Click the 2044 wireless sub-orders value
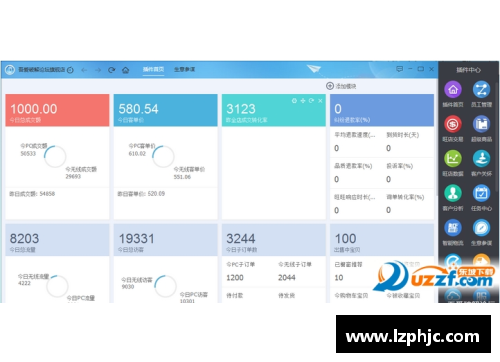Screen dimensions: 500x362 [287, 278]
